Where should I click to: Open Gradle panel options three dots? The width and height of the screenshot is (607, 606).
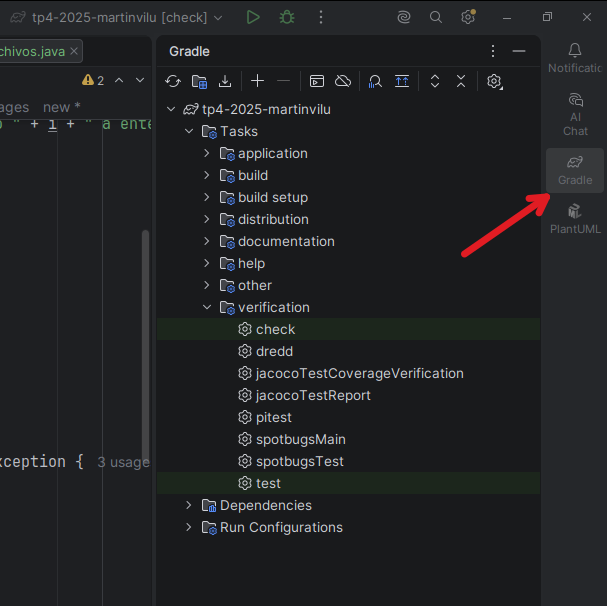click(x=493, y=51)
